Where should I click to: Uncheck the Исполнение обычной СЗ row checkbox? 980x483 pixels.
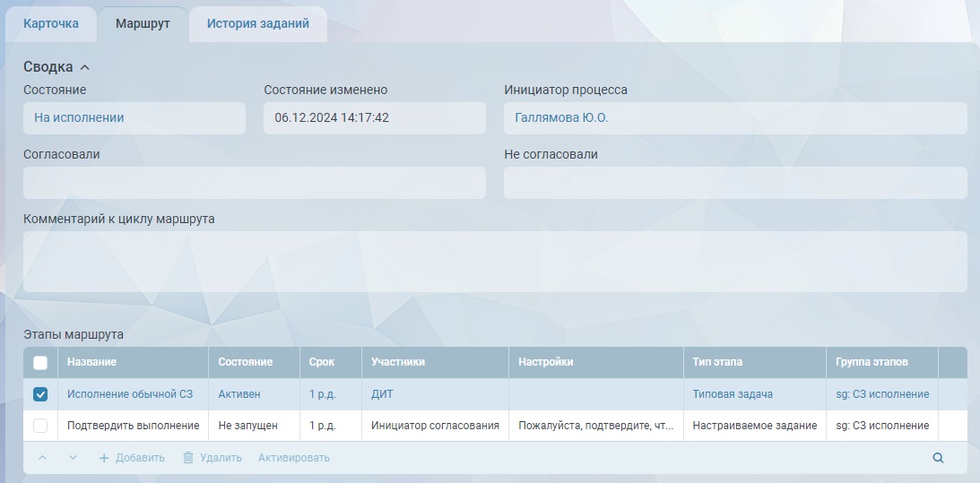point(40,394)
